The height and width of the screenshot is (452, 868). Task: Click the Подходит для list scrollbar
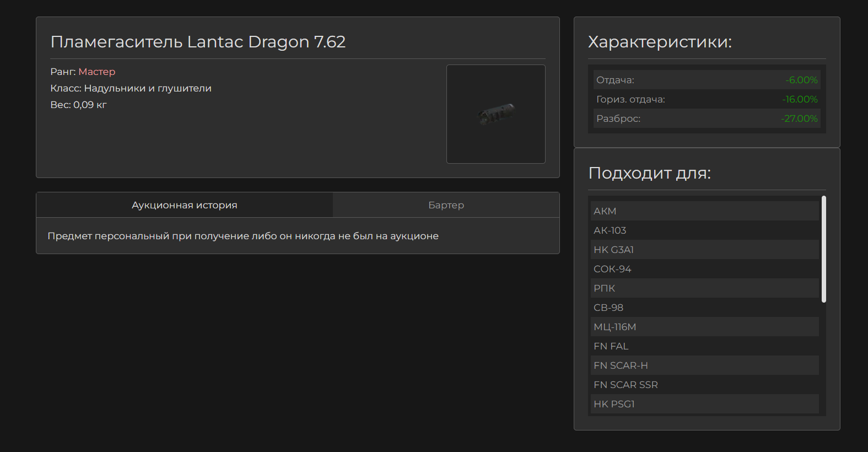(x=824, y=249)
